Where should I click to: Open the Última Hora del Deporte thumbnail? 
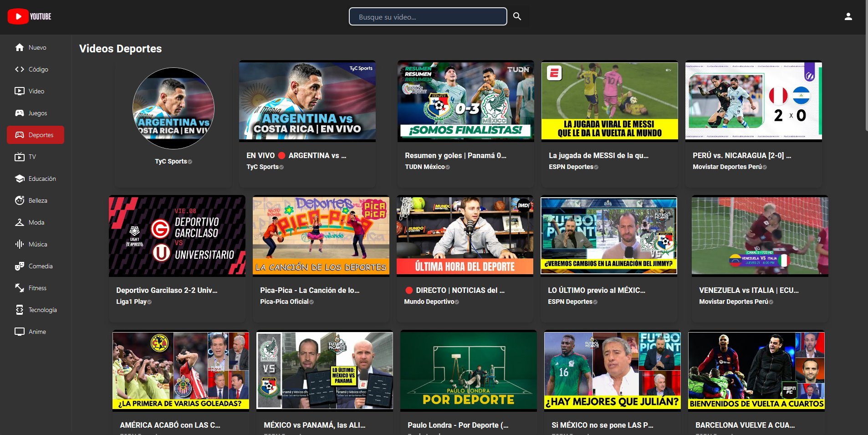[x=465, y=236]
